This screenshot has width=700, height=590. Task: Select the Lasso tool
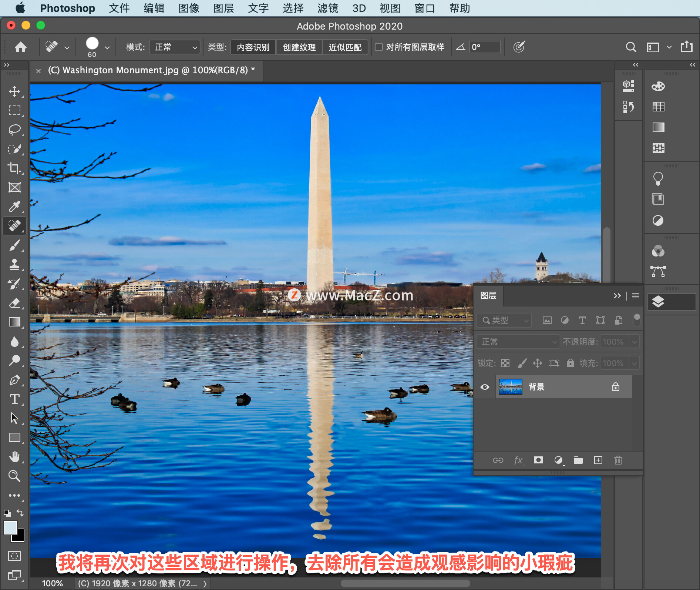(14, 130)
